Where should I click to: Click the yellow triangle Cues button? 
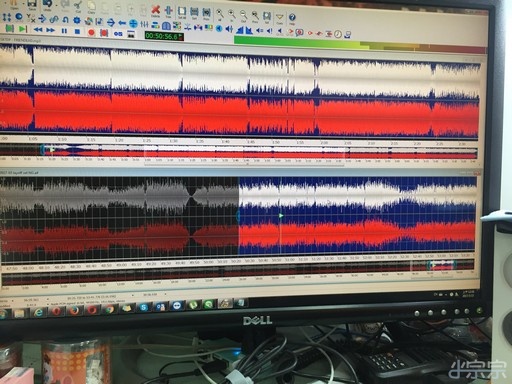pyautogui.click(x=279, y=17)
